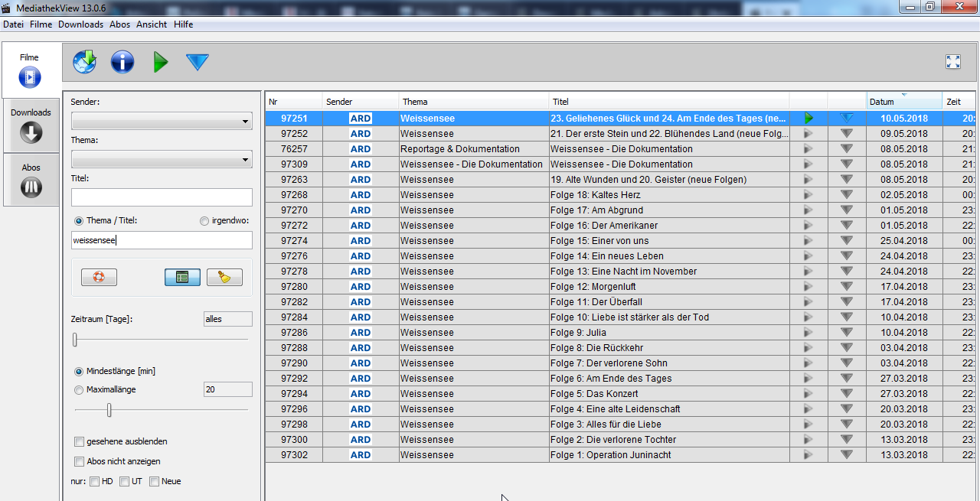
Task: Toggle fullscreen with the expand arrows icon
Action: 953,63
